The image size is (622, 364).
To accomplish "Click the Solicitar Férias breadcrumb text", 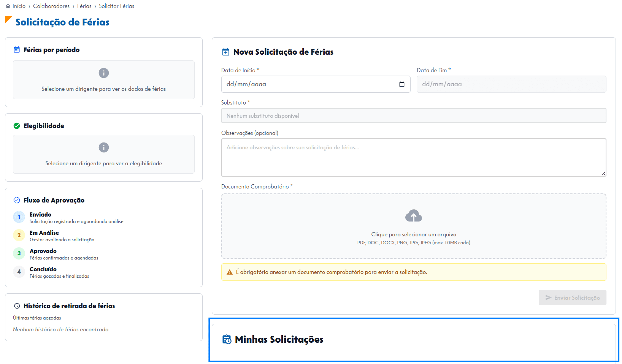I will click(x=117, y=6).
